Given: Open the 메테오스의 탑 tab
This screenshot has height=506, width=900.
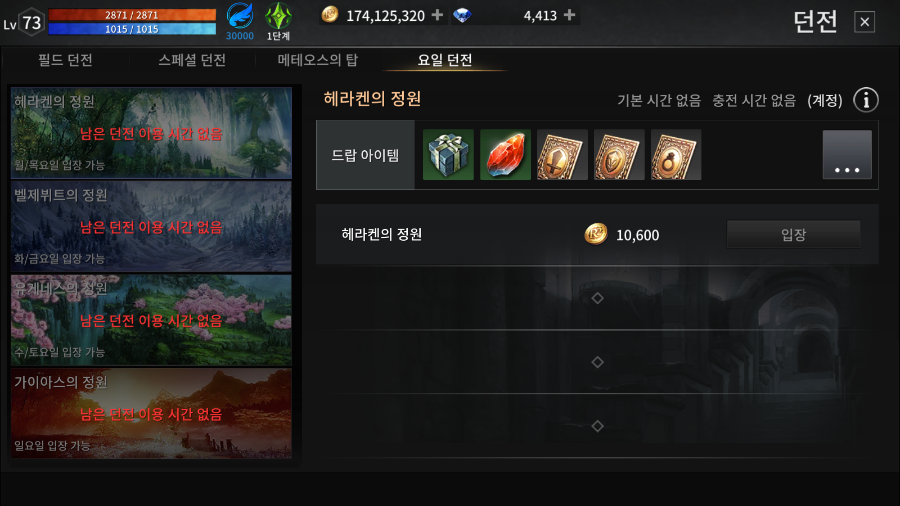Looking at the screenshot, I should point(318,60).
